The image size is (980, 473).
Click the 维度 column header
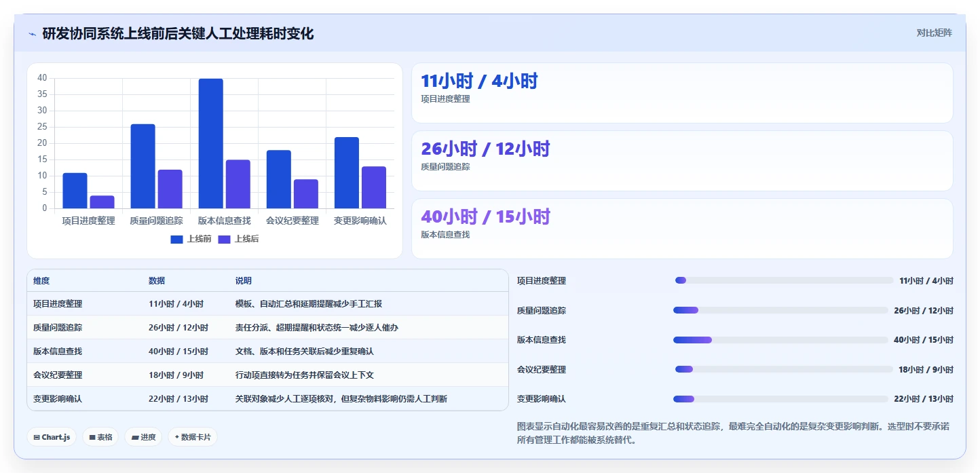(x=41, y=281)
